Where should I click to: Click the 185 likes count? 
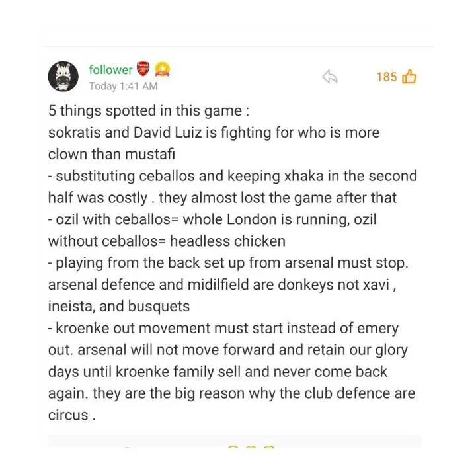coord(387,77)
